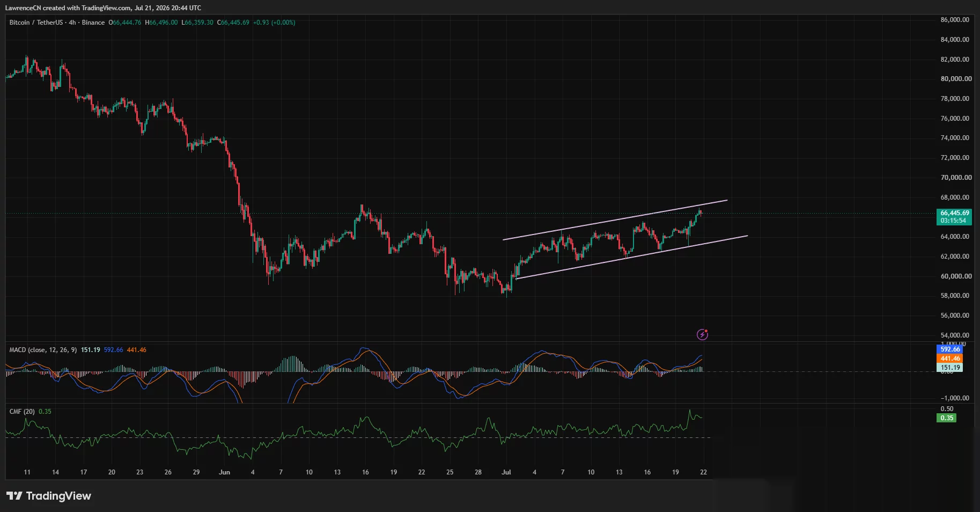
Task: Click the 78,000.00 price axis label
Action: pyautogui.click(x=955, y=99)
